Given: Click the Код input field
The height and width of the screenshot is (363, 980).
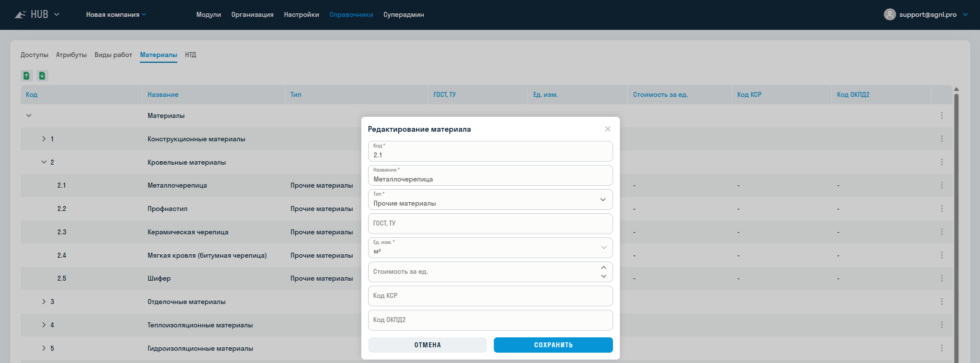Looking at the screenshot, I should point(490,151).
